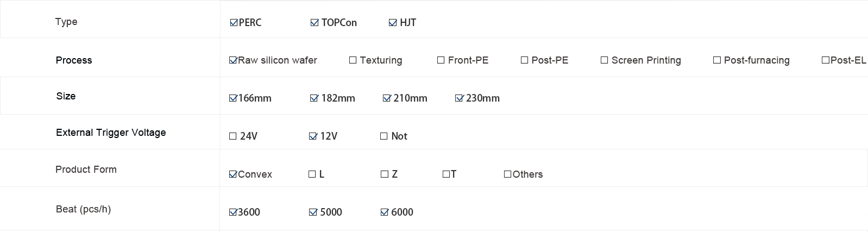
Task: Uncheck the 210mm size box
Action: pos(387,98)
